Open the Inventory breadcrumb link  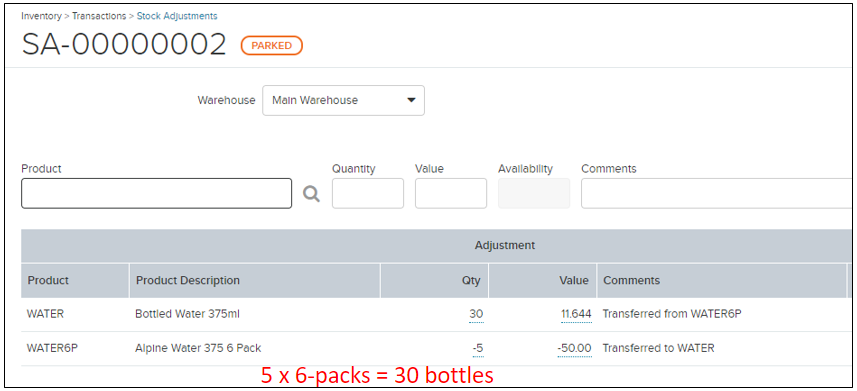[42, 16]
